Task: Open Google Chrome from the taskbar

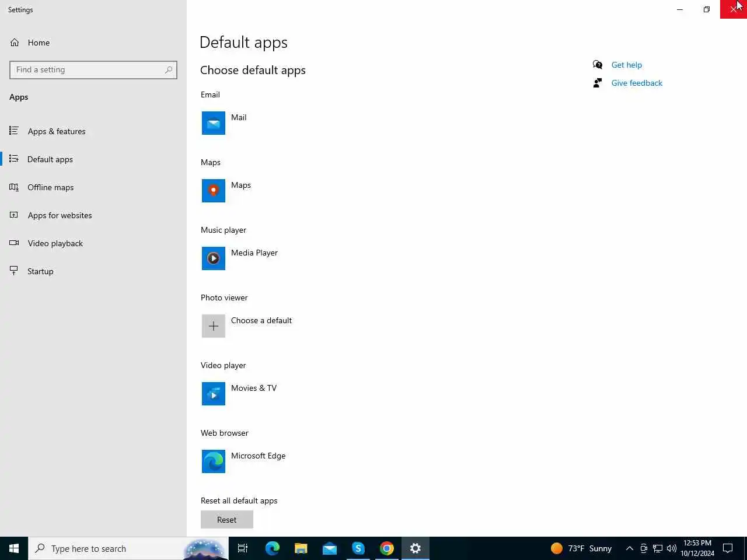Action: click(x=386, y=548)
